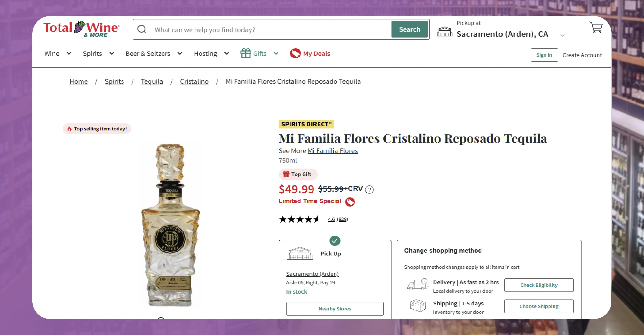Click the Sign In button

click(x=544, y=55)
